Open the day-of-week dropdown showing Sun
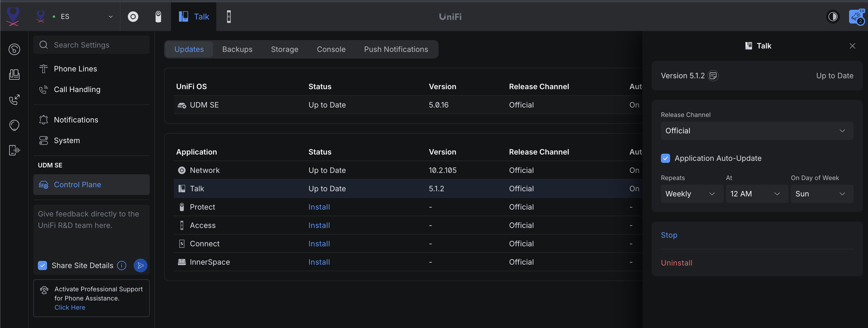Screen dimensions: 868x328 pyautogui.click(x=822, y=194)
